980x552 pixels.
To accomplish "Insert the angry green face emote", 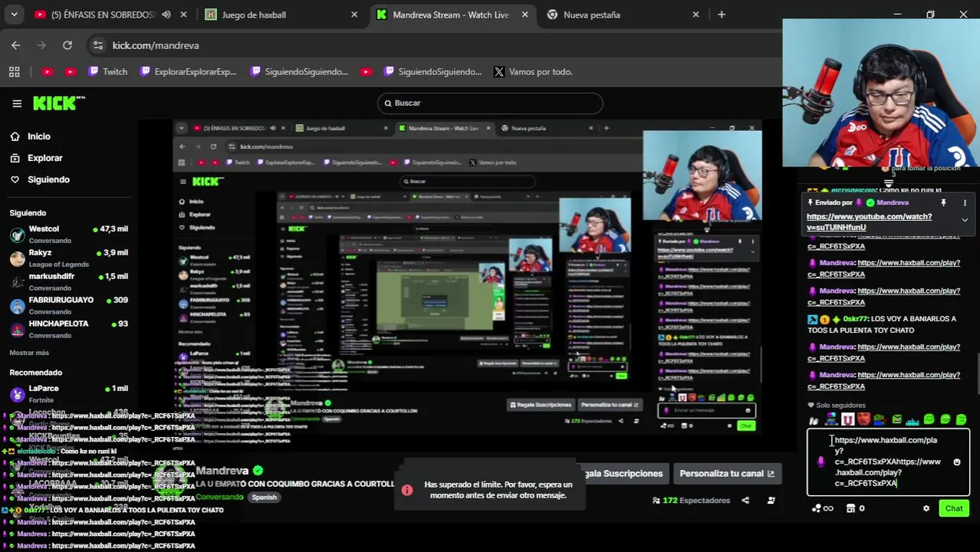I will pos(896,419).
